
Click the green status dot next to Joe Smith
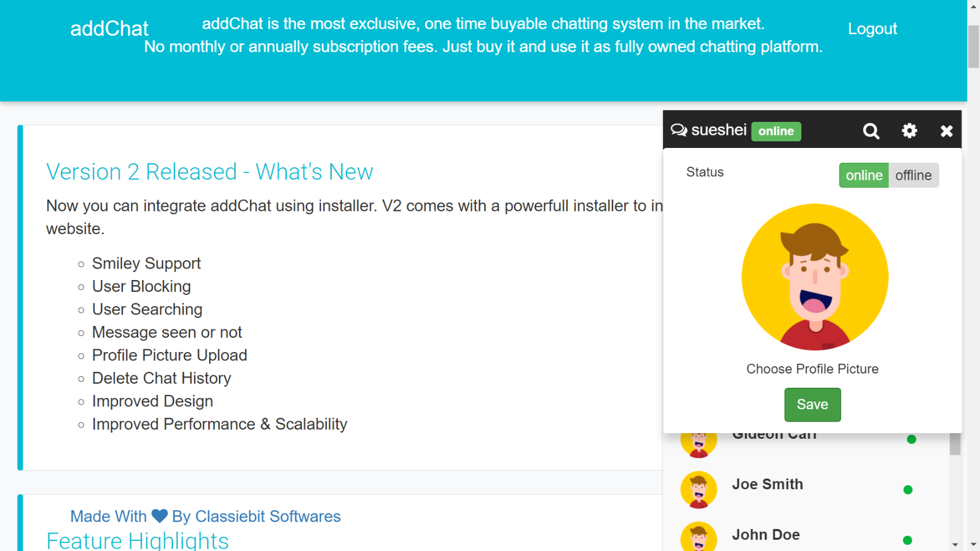coord(908,490)
